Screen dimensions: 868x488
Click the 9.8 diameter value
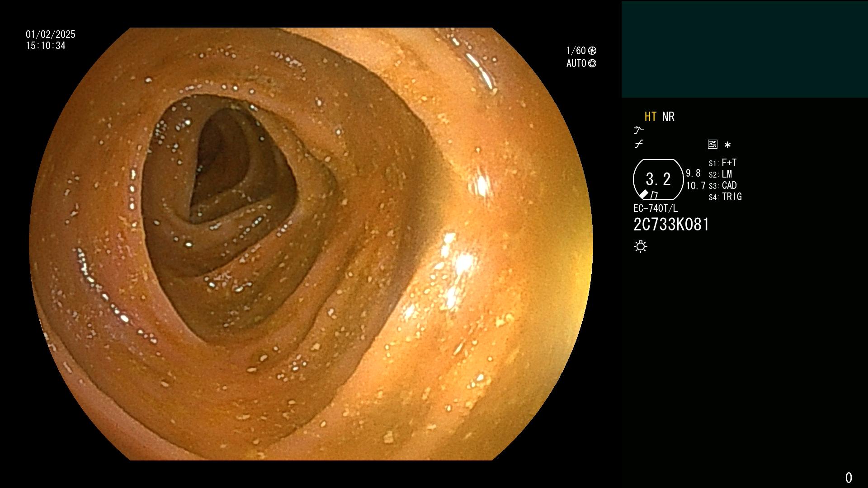click(693, 173)
